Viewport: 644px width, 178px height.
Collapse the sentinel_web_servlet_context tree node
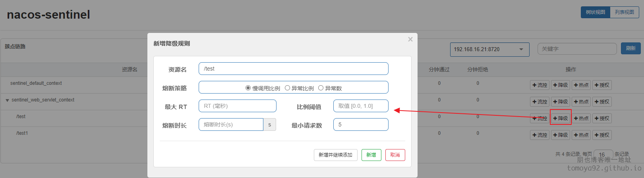point(7,100)
